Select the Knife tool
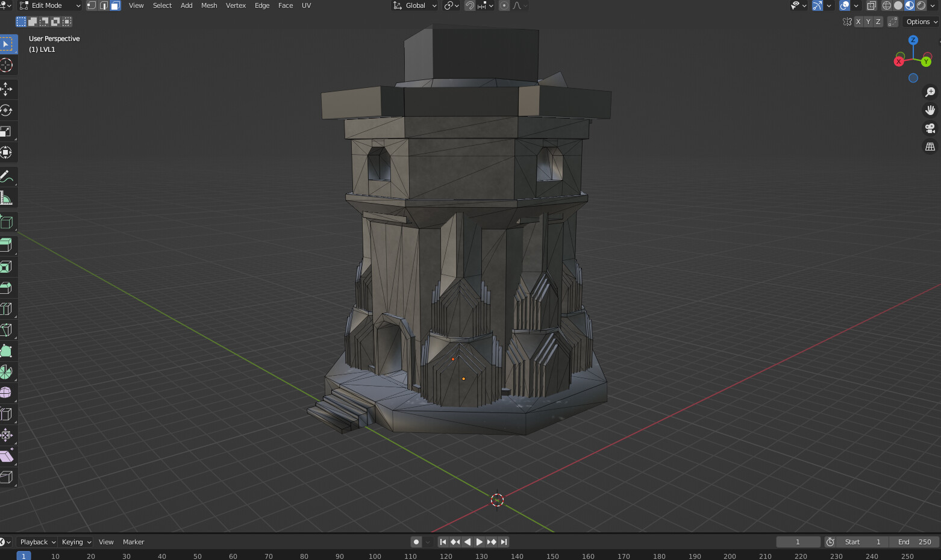 pyautogui.click(x=7, y=329)
